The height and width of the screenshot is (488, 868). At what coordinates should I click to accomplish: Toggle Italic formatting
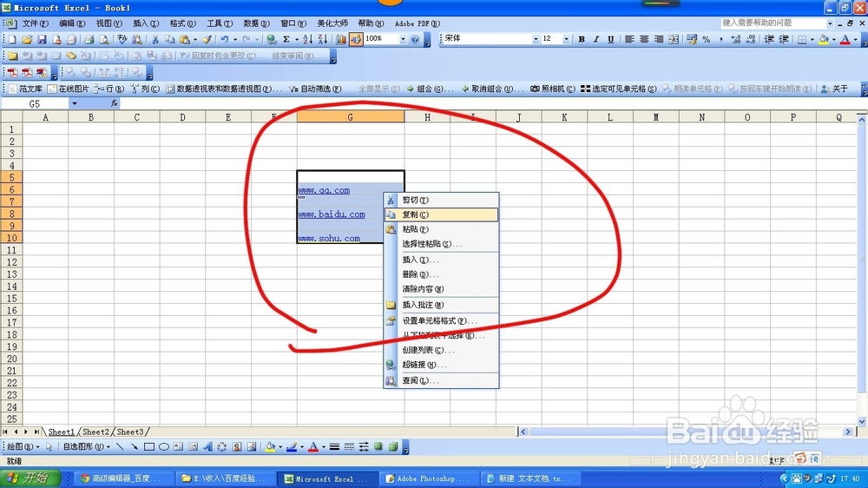click(596, 39)
